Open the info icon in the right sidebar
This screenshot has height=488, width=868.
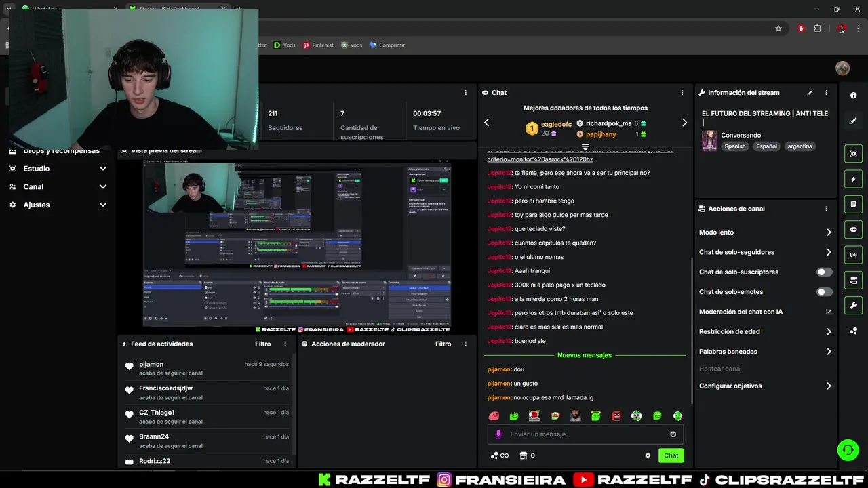(x=853, y=96)
